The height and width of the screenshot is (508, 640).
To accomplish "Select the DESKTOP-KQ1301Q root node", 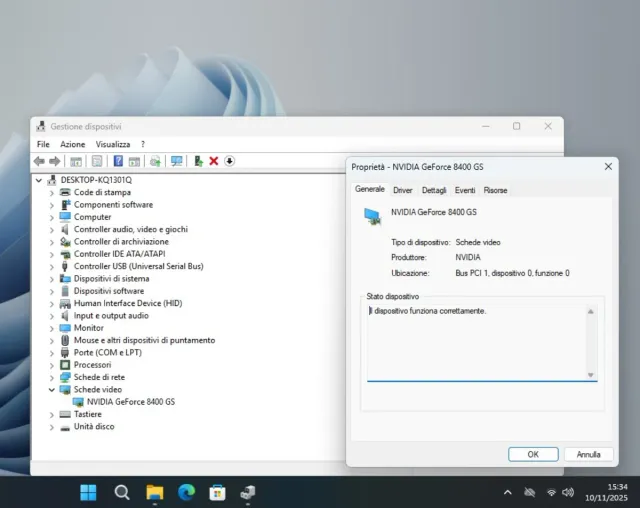I will click(96, 180).
